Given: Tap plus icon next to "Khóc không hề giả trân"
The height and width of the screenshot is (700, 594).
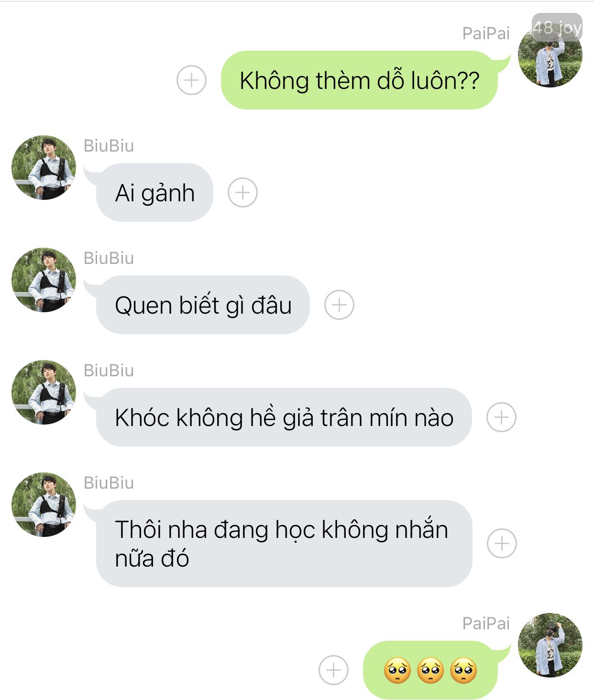Looking at the screenshot, I should [x=501, y=417].
